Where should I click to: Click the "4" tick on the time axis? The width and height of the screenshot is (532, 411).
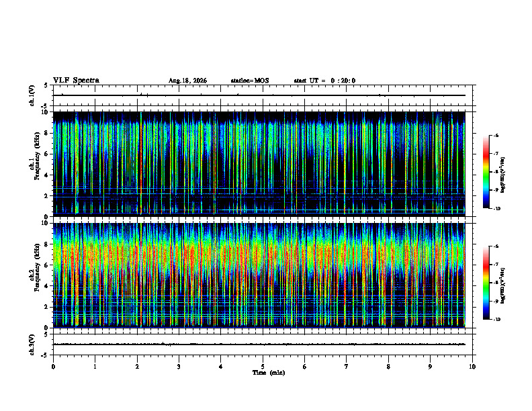(x=221, y=367)
